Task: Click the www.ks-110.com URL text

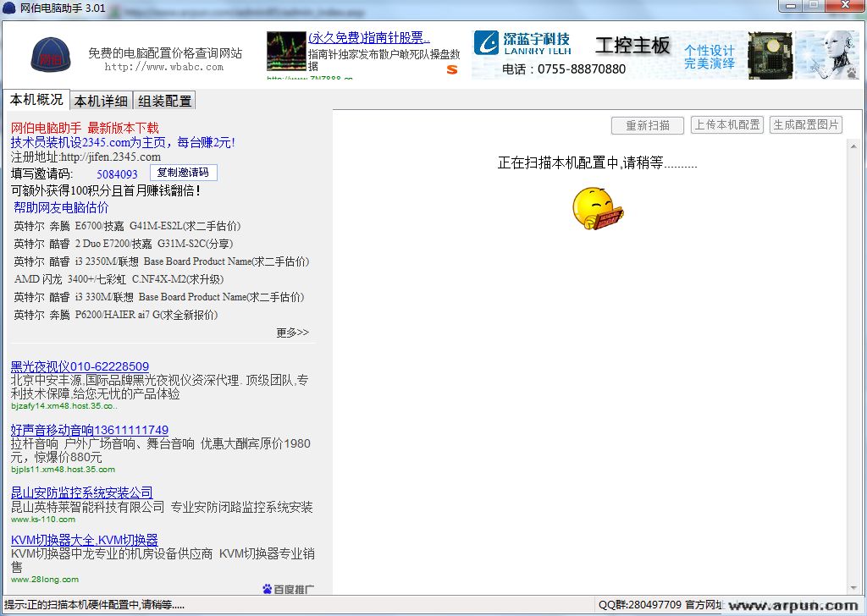Action: 43,520
